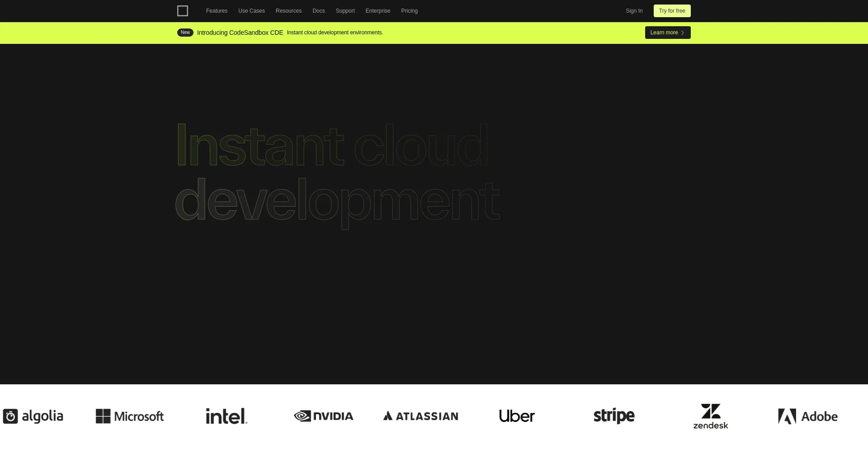Open the Resources menu

click(x=288, y=10)
